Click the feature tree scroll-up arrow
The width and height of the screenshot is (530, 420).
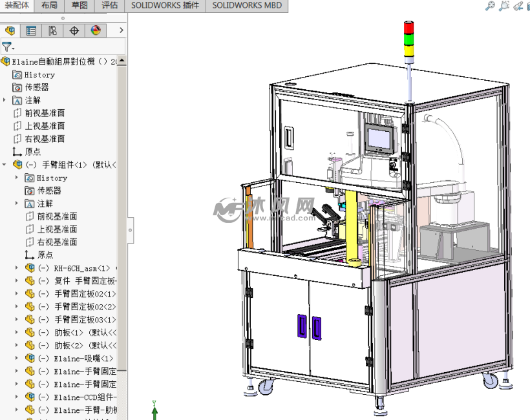pos(122,61)
